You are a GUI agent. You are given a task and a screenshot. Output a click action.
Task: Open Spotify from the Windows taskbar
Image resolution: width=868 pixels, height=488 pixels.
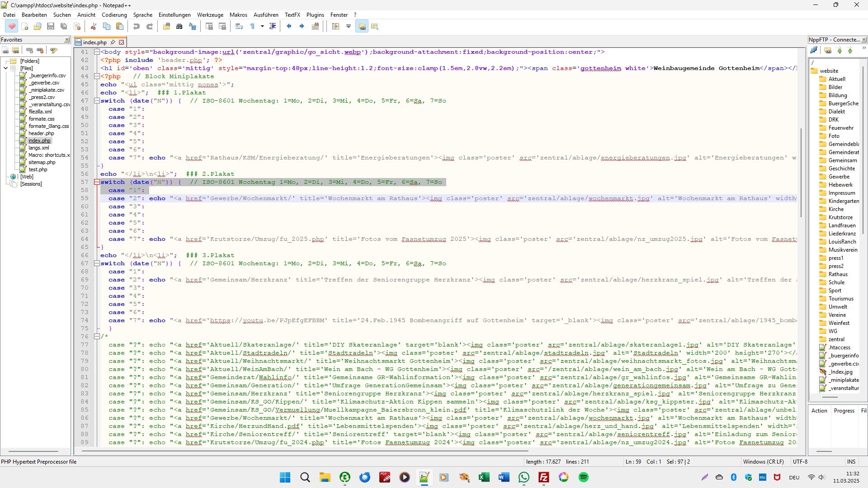584,478
